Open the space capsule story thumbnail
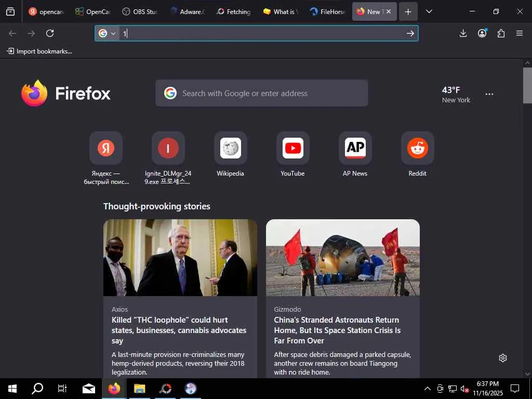The width and height of the screenshot is (532, 399). (x=343, y=258)
